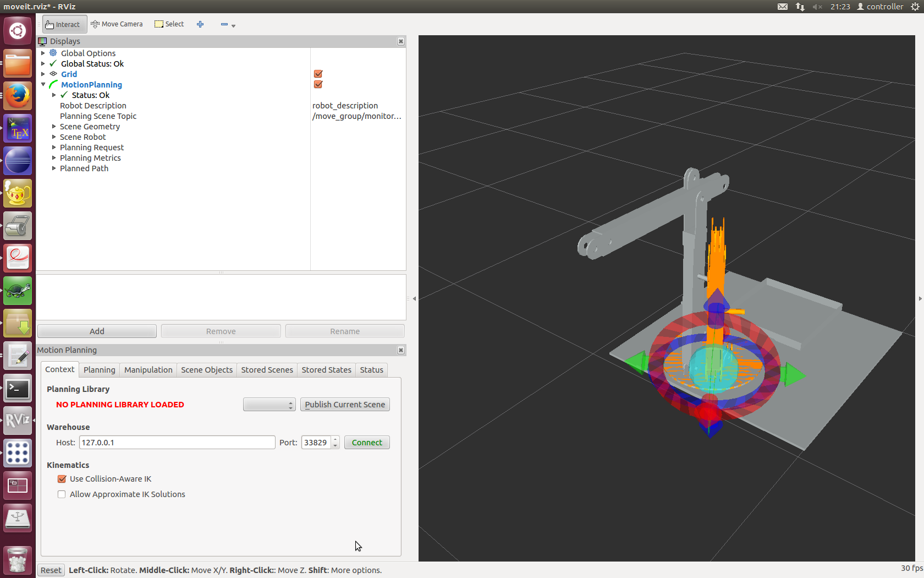Expand Global Options tree item
The image size is (924, 578).
coord(43,53)
